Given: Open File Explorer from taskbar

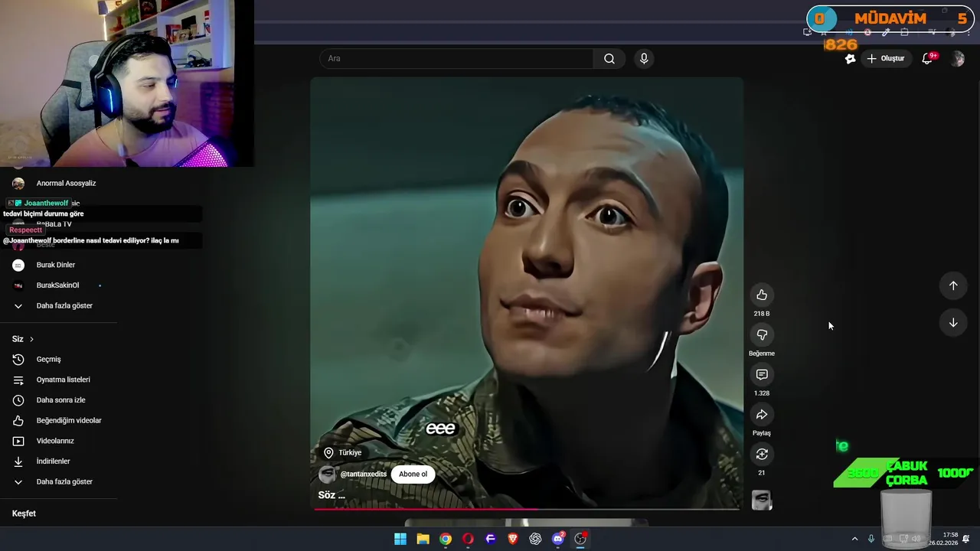Looking at the screenshot, I should pyautogui.click(x=423, y=539).
